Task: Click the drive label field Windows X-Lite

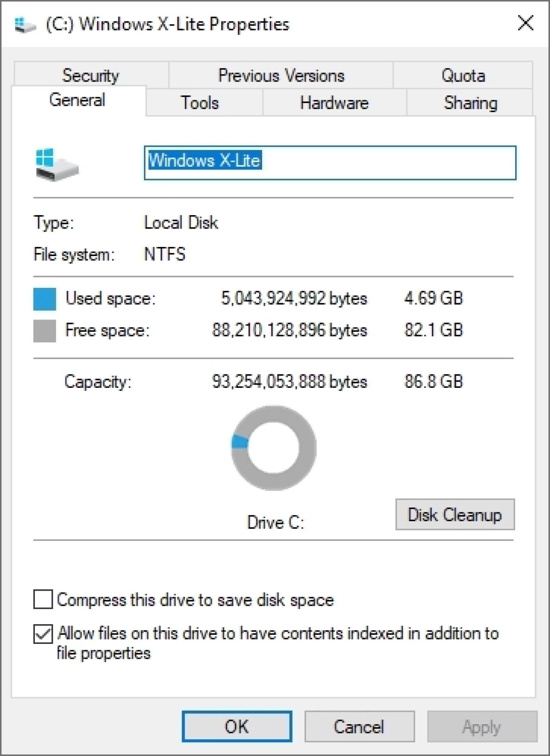Action: point(330,163)
